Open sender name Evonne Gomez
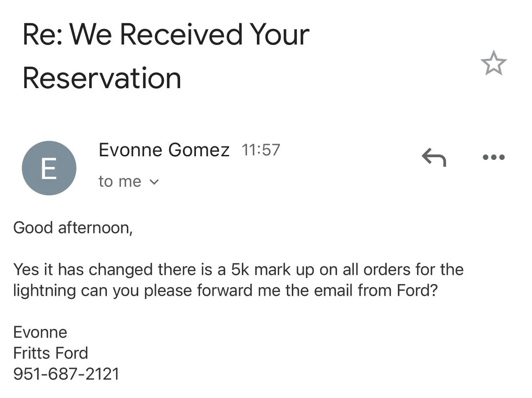 pyautogui.click(x=164, y=150)
